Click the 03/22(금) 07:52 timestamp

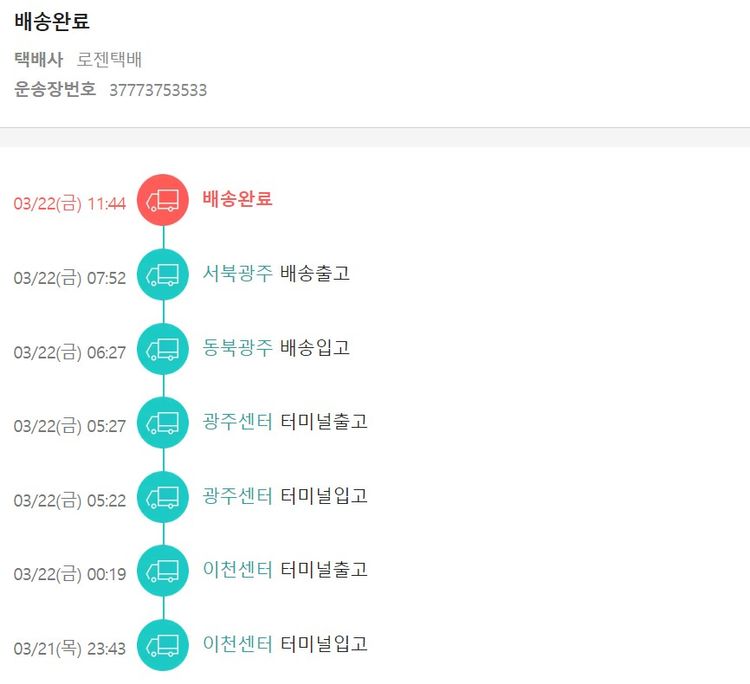point(70,278)
